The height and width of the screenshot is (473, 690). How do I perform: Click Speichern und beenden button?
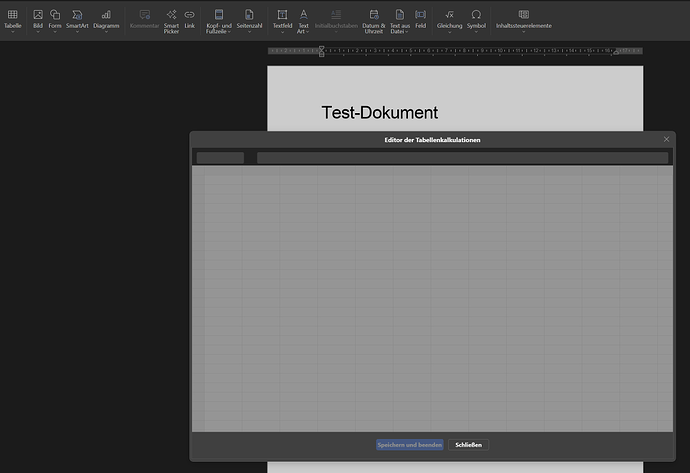point(410,445)
